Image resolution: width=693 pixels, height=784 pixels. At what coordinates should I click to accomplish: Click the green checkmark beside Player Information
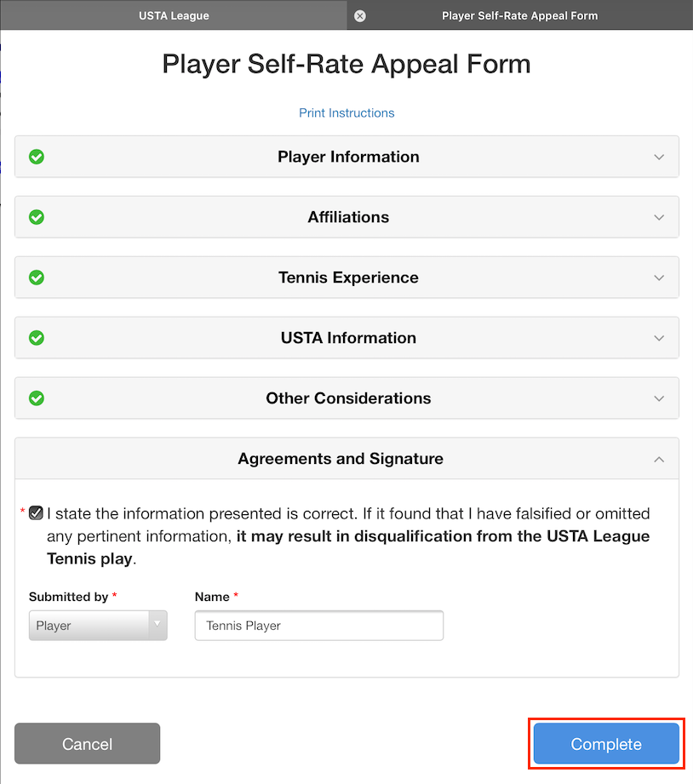pyautogui.click(x=37, y=157)
